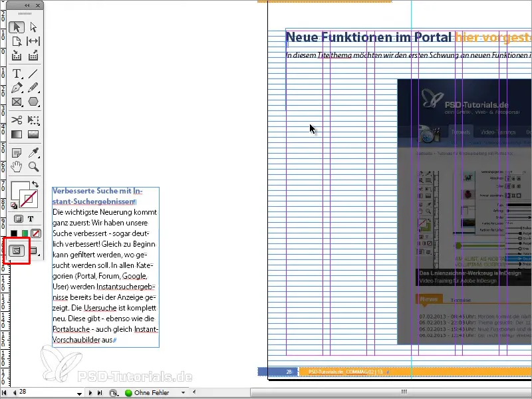Switch to Preview screen mode
The width and height of the screenshot is (532, 399).
coord(33,251)
